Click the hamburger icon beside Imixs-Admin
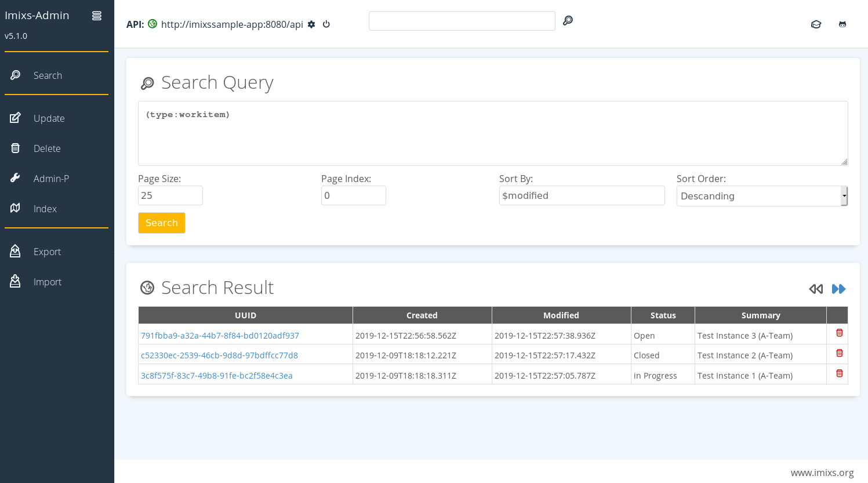The image size is (868, 483). [x=96, y=16]
